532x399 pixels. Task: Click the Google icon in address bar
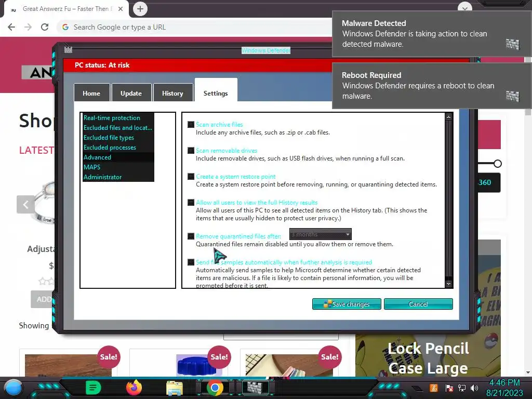(x=65, y=27)
